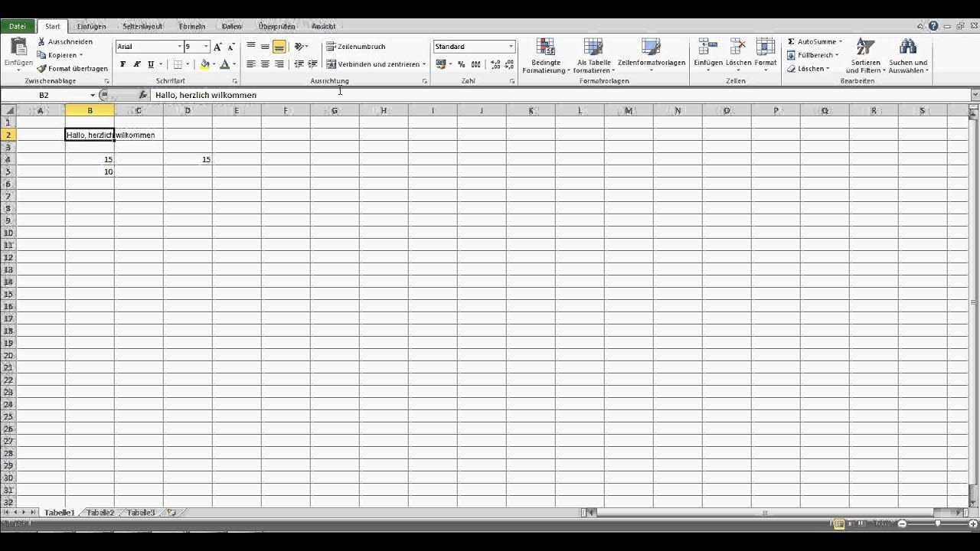Click the Löschen cells icon in Zellen
Image resolution: width=980 pixels, height=551 pixels.
click(x=738, y=47)
